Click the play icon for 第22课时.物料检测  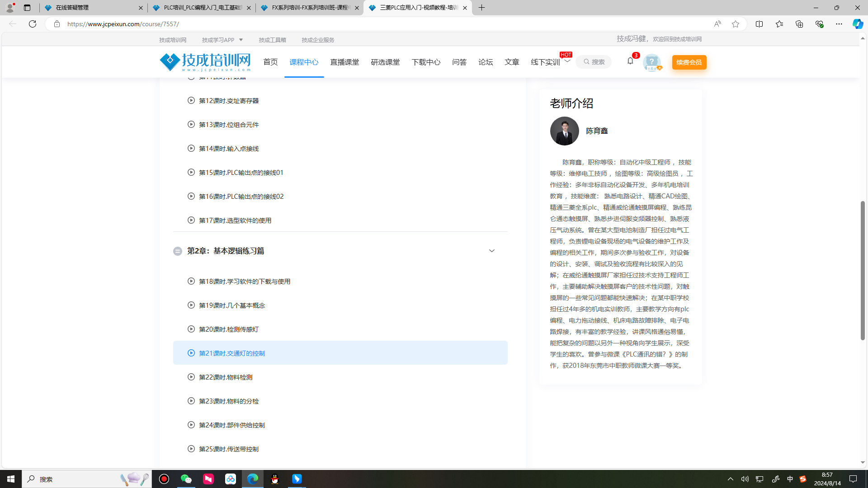[x=191, y=377]
